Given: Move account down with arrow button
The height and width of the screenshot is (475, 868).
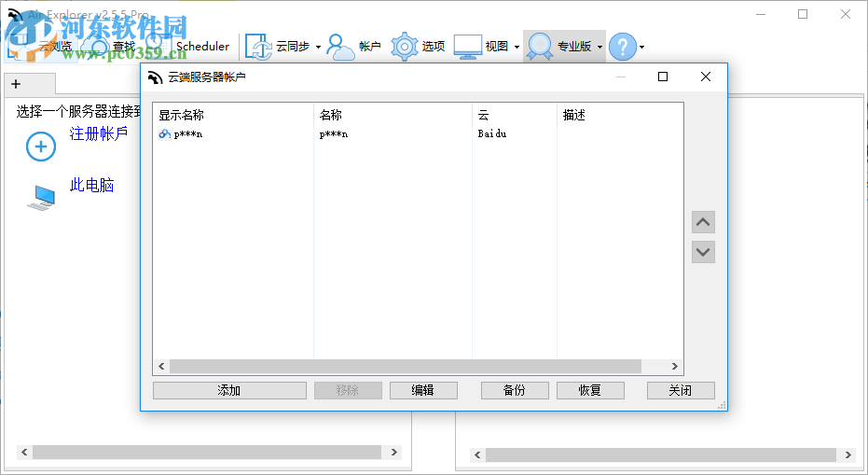Looking at the screenshot, I should click(703, 252).
